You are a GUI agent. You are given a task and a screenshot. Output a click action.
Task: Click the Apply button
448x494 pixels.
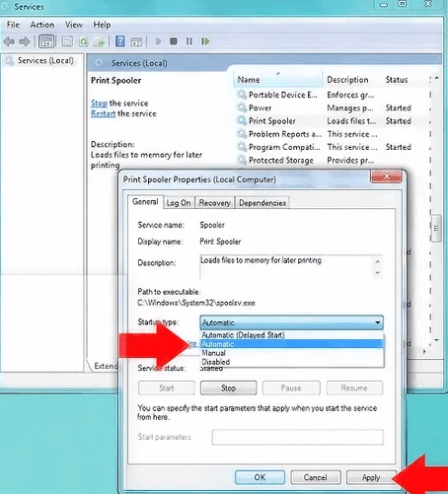pyautogui.click(x=371, y=477)
